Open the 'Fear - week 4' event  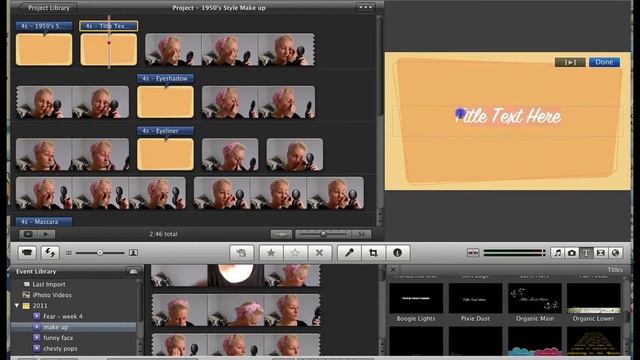pos(63,316)
